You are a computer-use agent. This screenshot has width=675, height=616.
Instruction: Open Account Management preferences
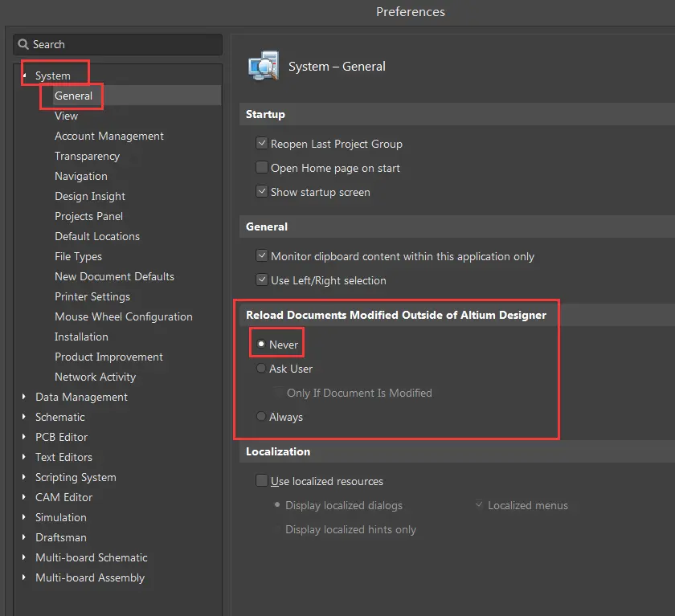coord(109,136)
